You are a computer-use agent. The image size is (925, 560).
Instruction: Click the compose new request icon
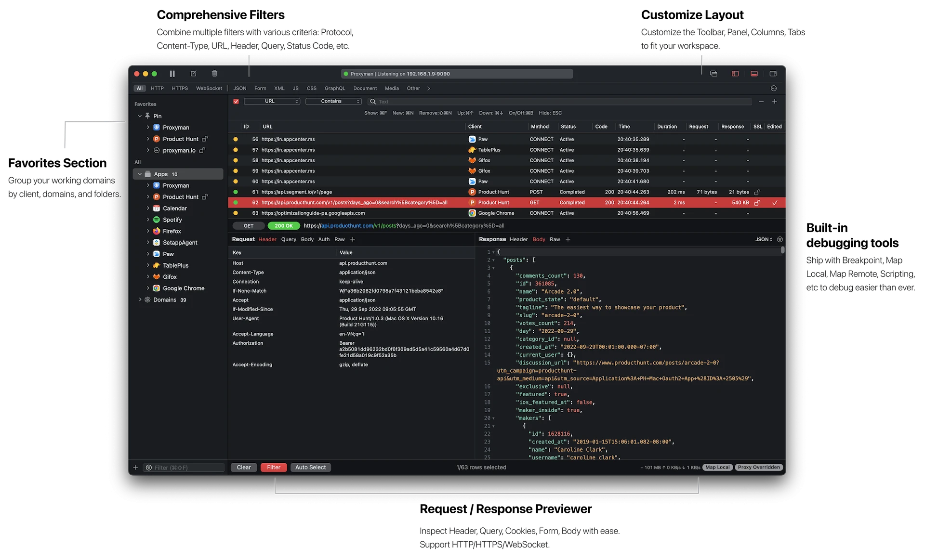(x=193, y=74)
